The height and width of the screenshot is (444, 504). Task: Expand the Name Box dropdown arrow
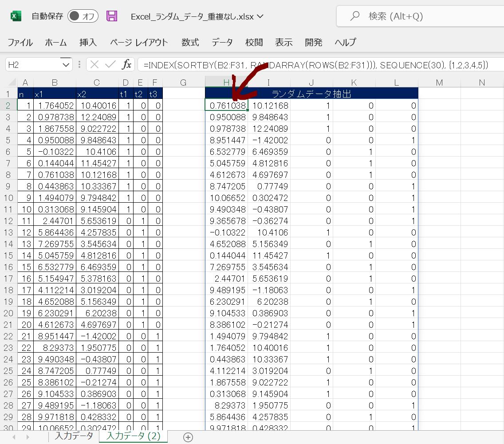point(66,65)
